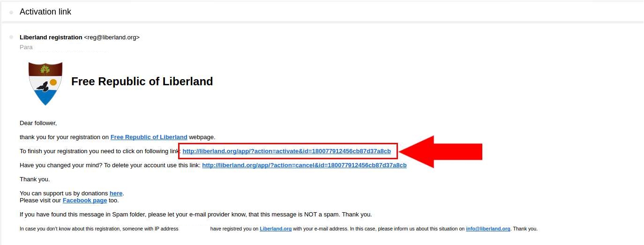Click the 'Dear follower,' greeting text

point(38,123)
